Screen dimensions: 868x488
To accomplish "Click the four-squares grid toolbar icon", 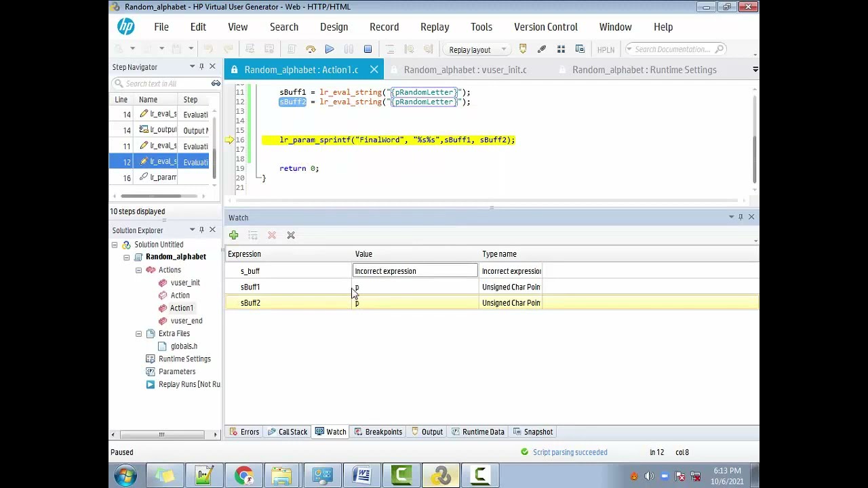I will (561, 49).
